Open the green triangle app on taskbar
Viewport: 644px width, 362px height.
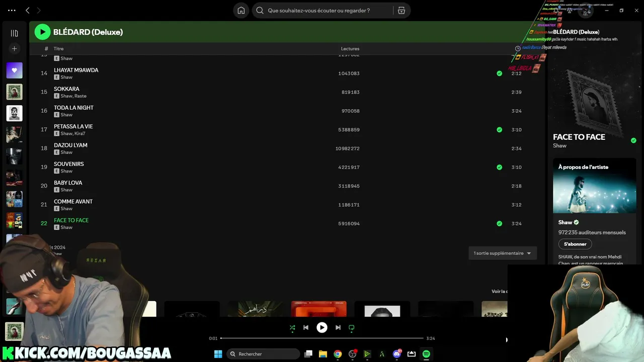pos(367,354)
